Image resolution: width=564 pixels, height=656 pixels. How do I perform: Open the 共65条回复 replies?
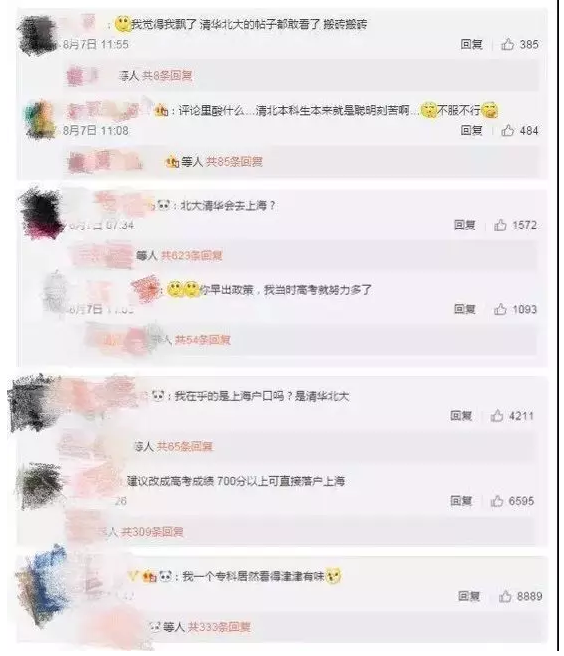[x=185, y=446]
